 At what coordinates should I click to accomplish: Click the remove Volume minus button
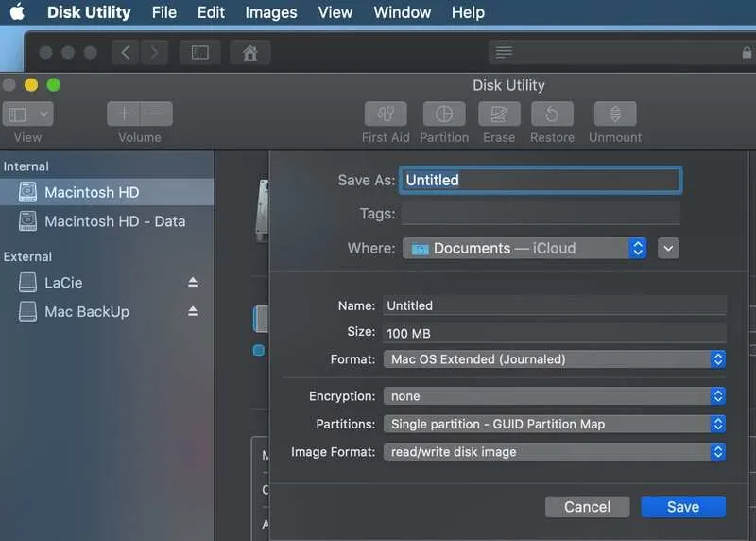pos(156,113)
